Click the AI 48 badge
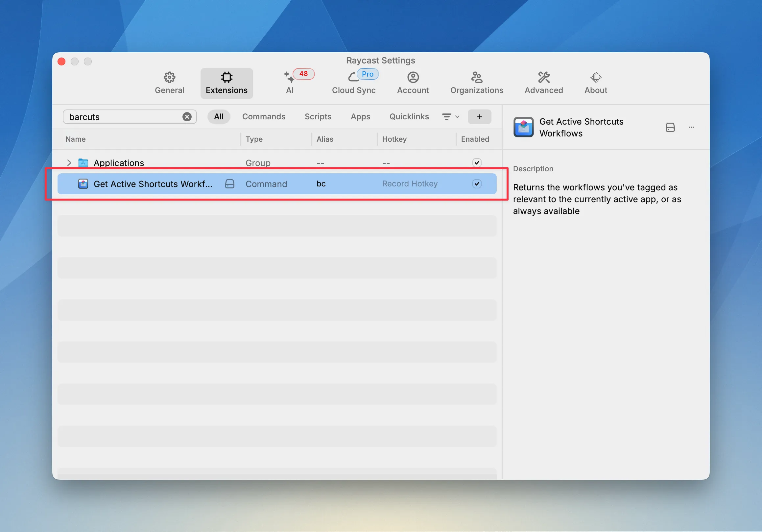 [x=303, y=74]
